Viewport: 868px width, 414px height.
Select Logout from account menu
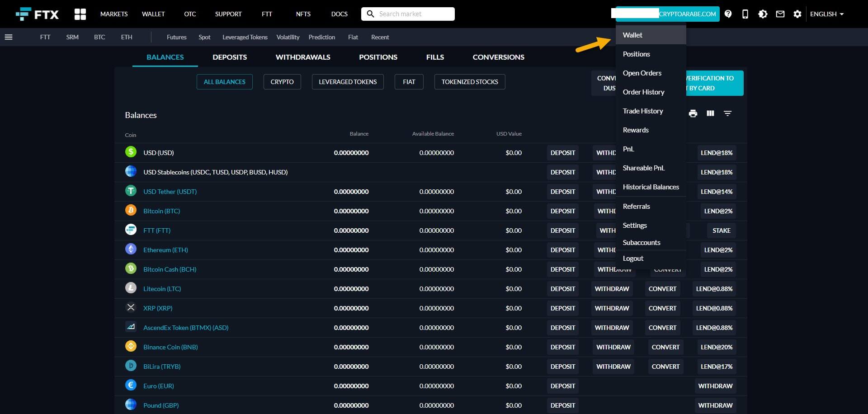coord(651,259)
